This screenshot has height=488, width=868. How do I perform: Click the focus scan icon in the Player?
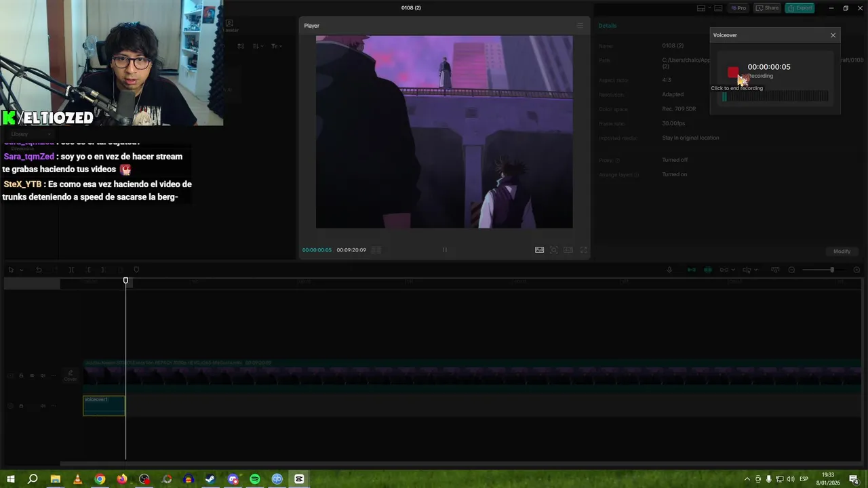[x=554, y=250]
